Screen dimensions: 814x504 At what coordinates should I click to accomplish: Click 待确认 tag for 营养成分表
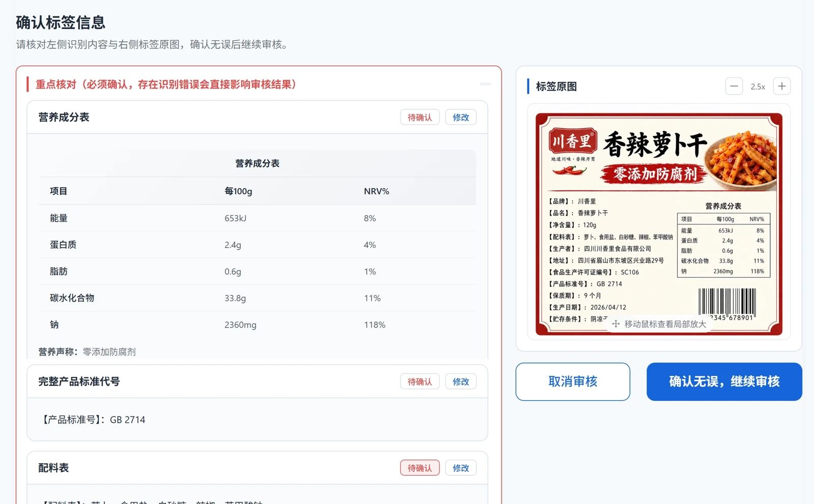420,117
